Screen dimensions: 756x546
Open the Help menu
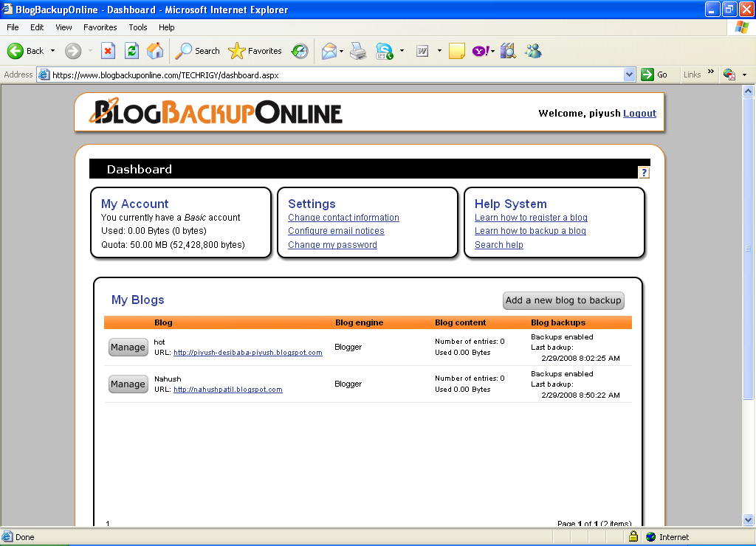166,27
